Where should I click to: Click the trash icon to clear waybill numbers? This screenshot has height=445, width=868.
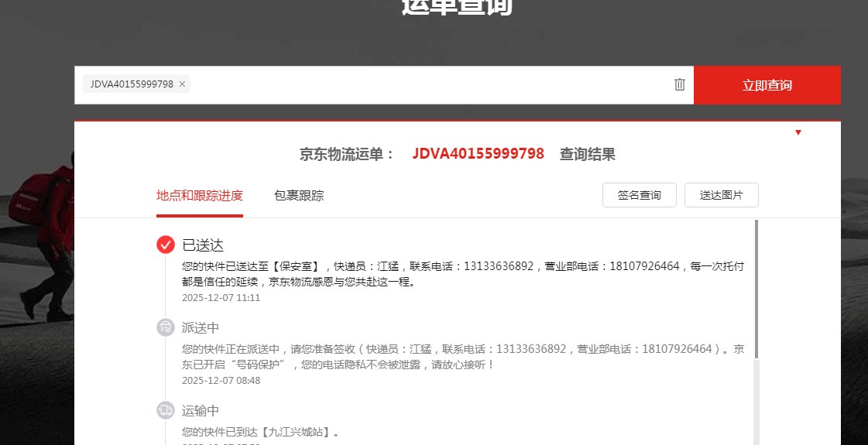point(679,85)
